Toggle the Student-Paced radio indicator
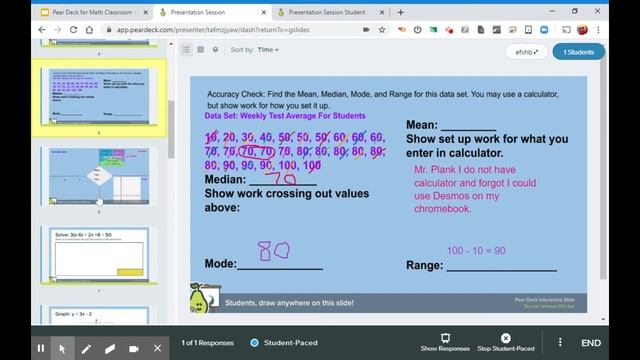The width and height of the screenshot is (640, 360). pos(254,343)
